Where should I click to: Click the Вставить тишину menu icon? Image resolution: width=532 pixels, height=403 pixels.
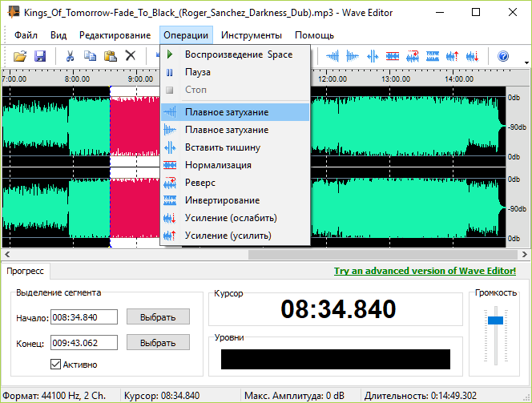pyautogui.click(x=170, y=147)
